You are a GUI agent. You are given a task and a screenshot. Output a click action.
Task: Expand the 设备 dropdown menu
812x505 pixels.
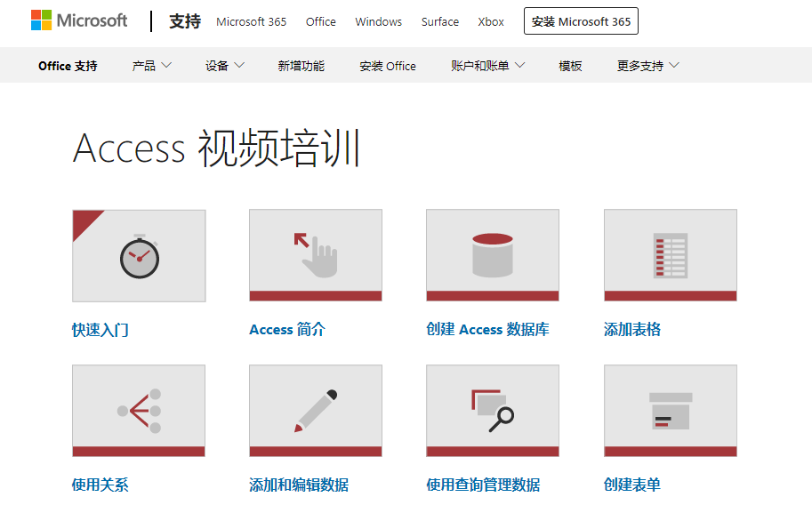pos(224,66)
